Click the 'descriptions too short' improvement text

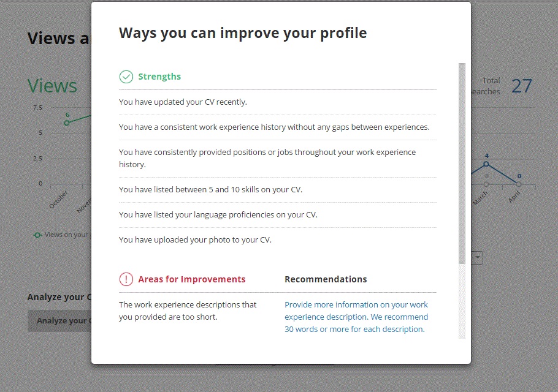point(188,311)
